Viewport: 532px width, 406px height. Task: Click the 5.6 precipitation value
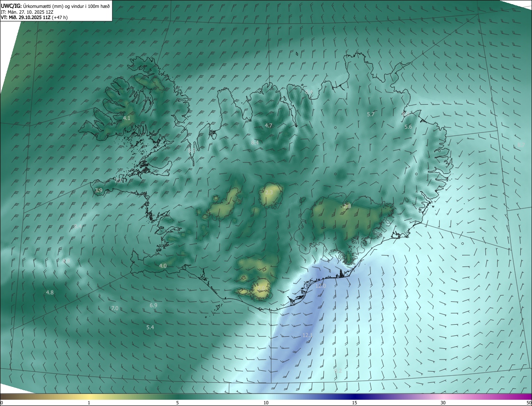pos(408,127)
